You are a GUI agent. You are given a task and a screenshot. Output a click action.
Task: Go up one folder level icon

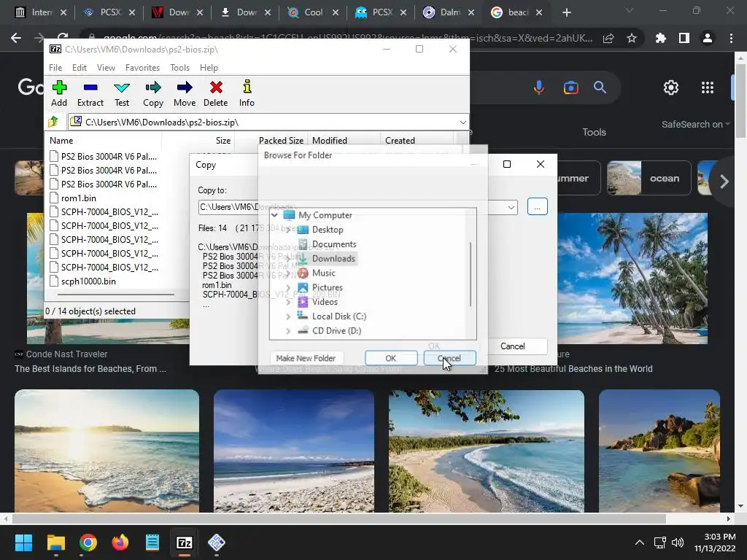[x=53, y=122]
